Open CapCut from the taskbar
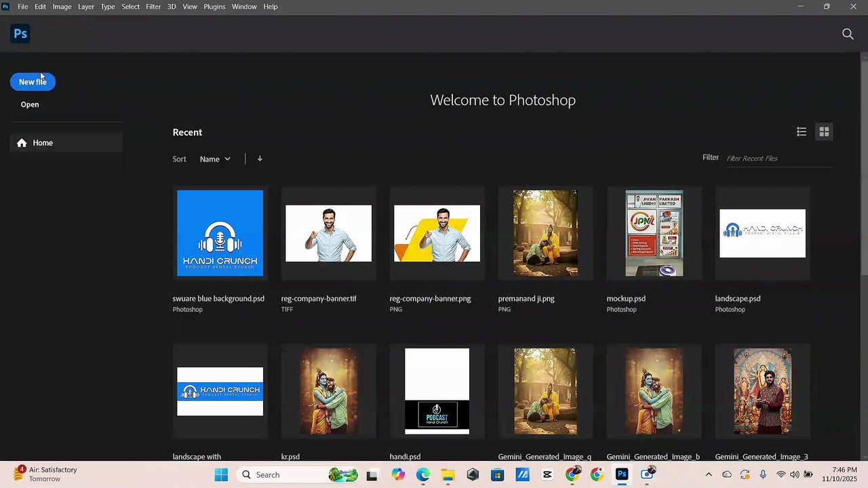Viewport: 868px width, 488px height. coord(547,475)
